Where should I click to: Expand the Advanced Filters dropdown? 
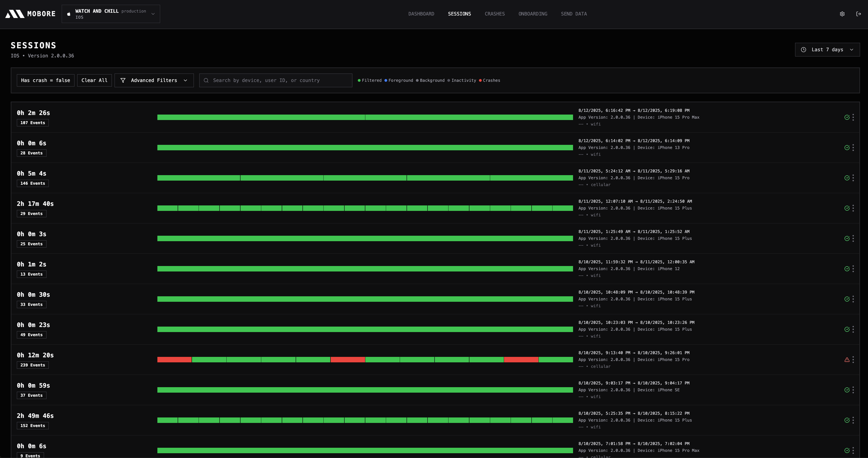[x=154, y=80]
